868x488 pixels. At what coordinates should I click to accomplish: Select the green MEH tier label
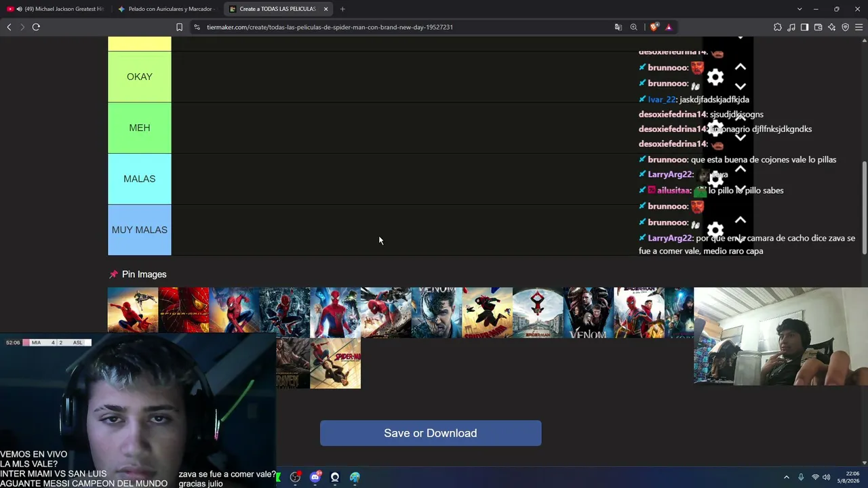140,128
